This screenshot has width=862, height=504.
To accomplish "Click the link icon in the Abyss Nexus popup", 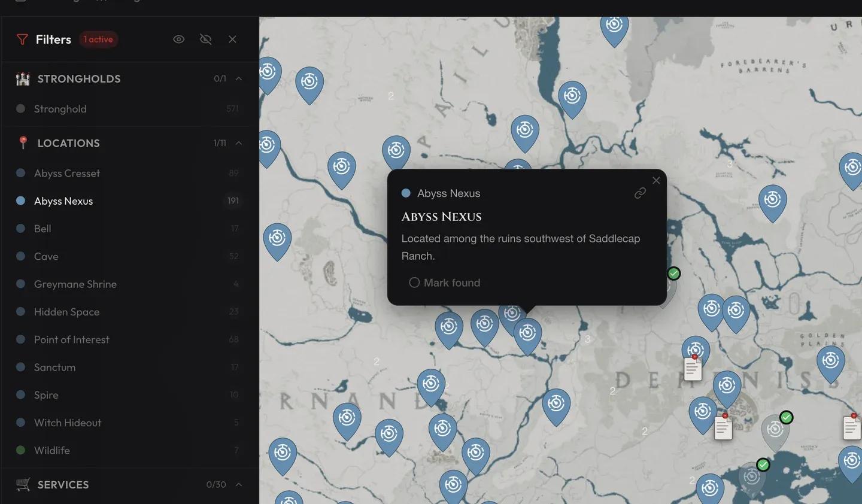I will (x=640, y=193).
